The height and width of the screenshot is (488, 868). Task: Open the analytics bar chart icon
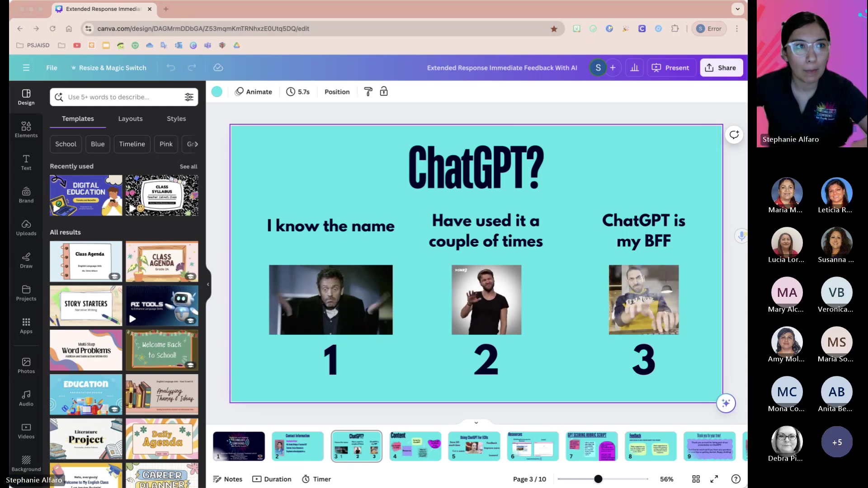click(x=635, y=67)
